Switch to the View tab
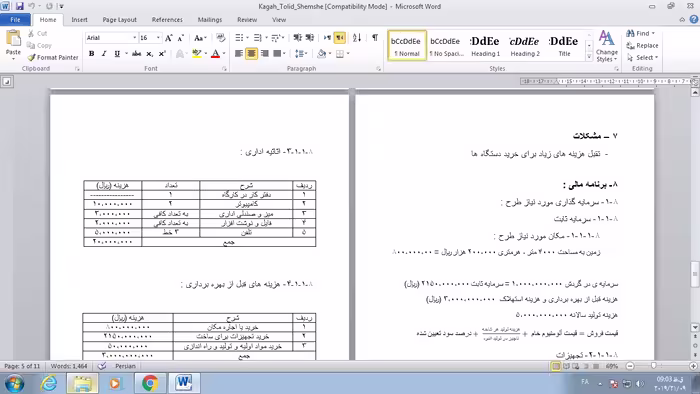Viewport: 700px width, 394px height. pos(279,20)
